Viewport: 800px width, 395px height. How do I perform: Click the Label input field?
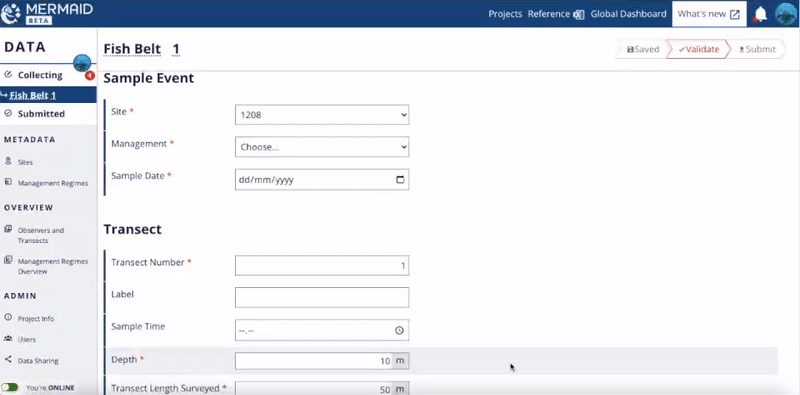pos(322,298)
